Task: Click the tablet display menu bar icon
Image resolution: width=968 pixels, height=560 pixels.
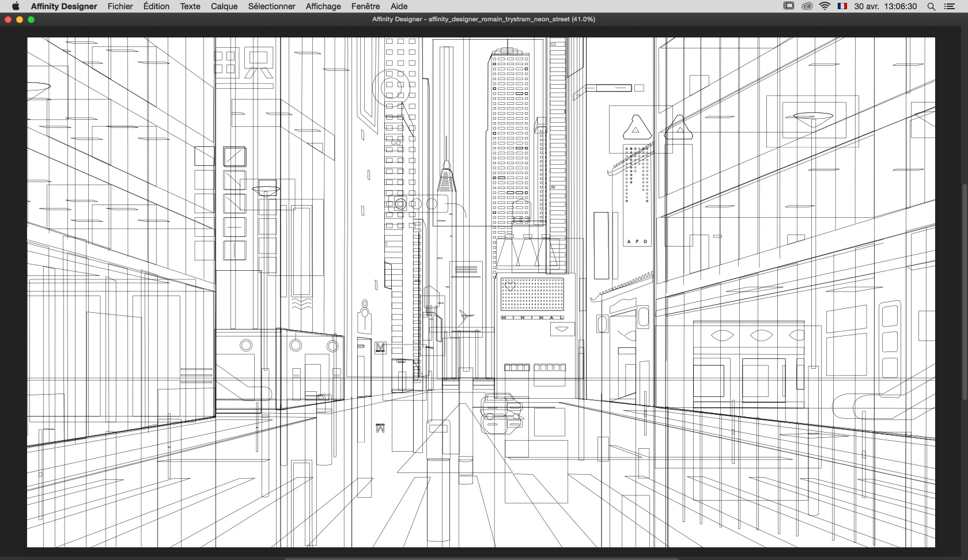Action: point(789,6)
